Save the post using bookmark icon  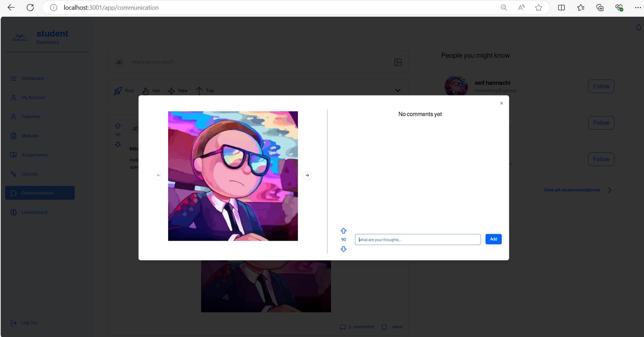tap(384, 327)
